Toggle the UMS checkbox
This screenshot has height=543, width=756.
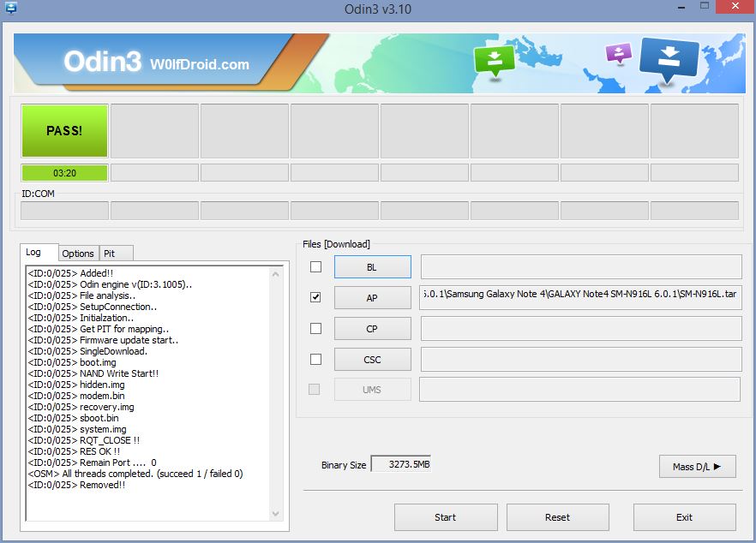coord(314,389)
